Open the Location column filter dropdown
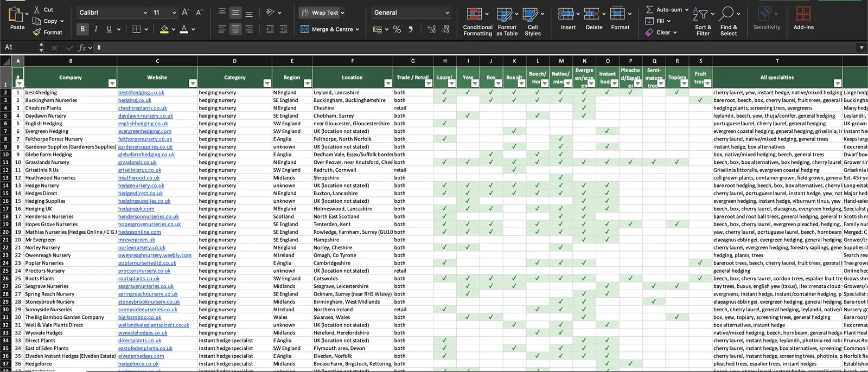Image resolution: width=868 pixels, height=372 pixels. point(388,83)
